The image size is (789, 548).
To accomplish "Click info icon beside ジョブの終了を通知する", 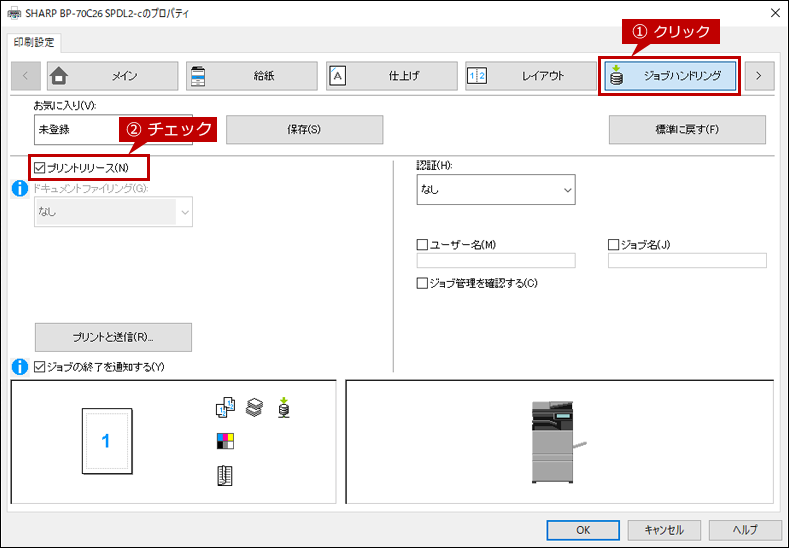I will [x=20, y=367].
